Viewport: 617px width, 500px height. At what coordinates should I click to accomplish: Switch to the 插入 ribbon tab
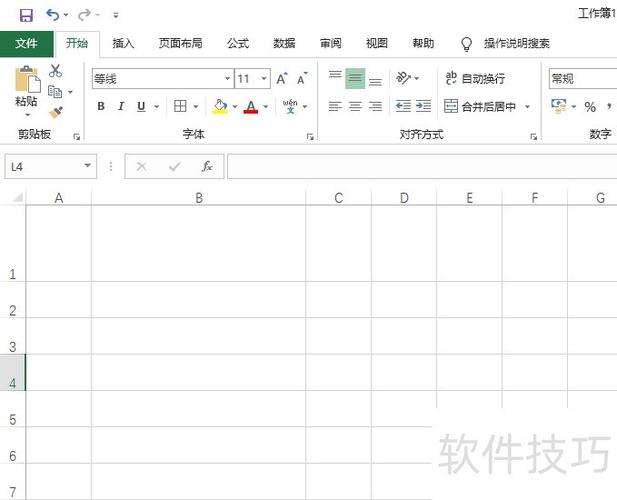[x=123, y=43]
